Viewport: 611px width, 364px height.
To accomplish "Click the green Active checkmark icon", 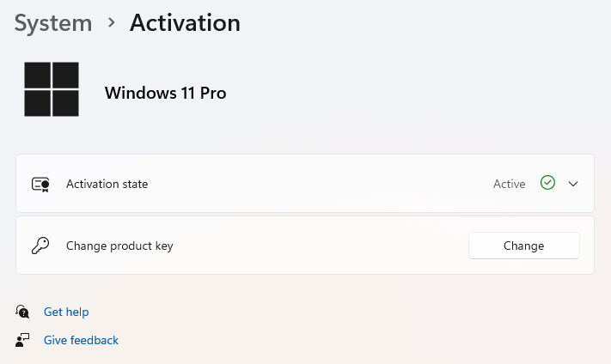I will coord(547,183).
